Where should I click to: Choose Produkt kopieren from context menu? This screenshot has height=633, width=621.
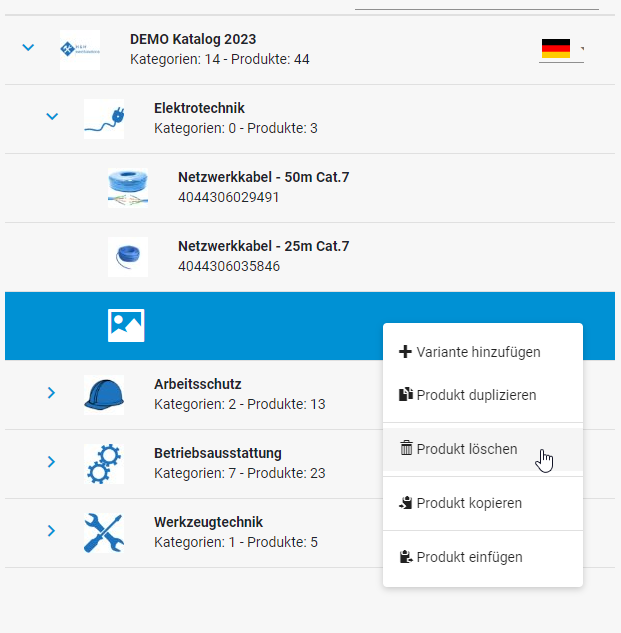click(483, 503)
